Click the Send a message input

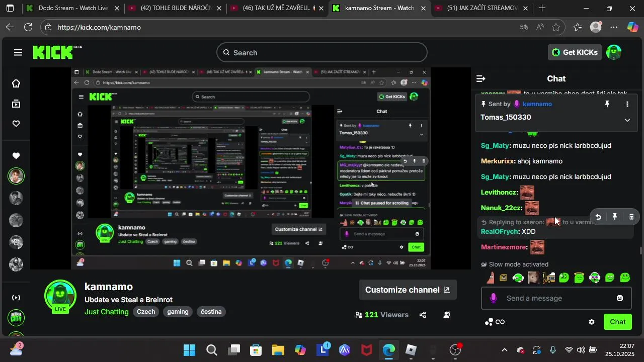click(556, 298)
